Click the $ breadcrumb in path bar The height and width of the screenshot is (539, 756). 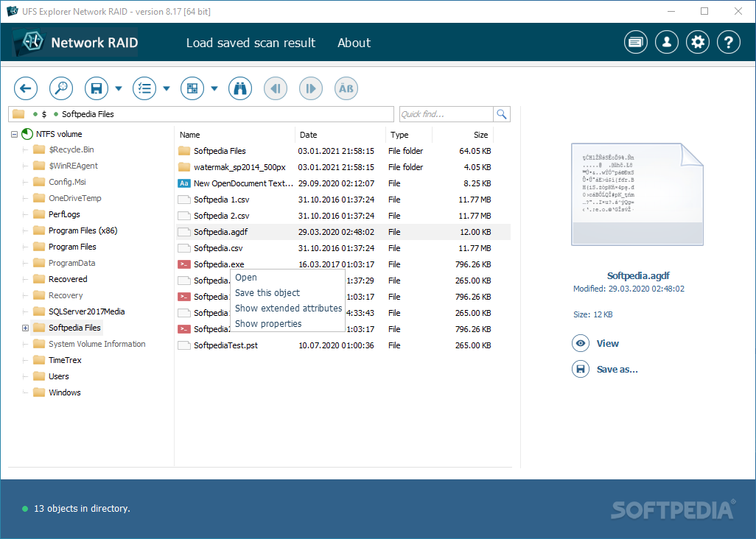(x=44, y=114)
